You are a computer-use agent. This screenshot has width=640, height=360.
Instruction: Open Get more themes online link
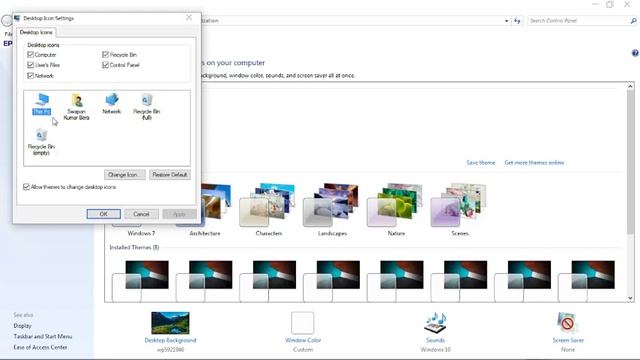tap(534, 162)
